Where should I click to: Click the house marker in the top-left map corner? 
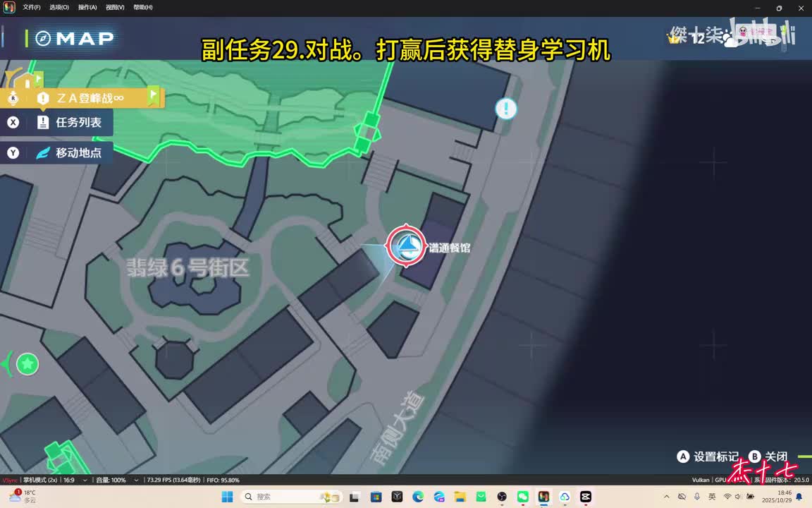click(26, 81)
